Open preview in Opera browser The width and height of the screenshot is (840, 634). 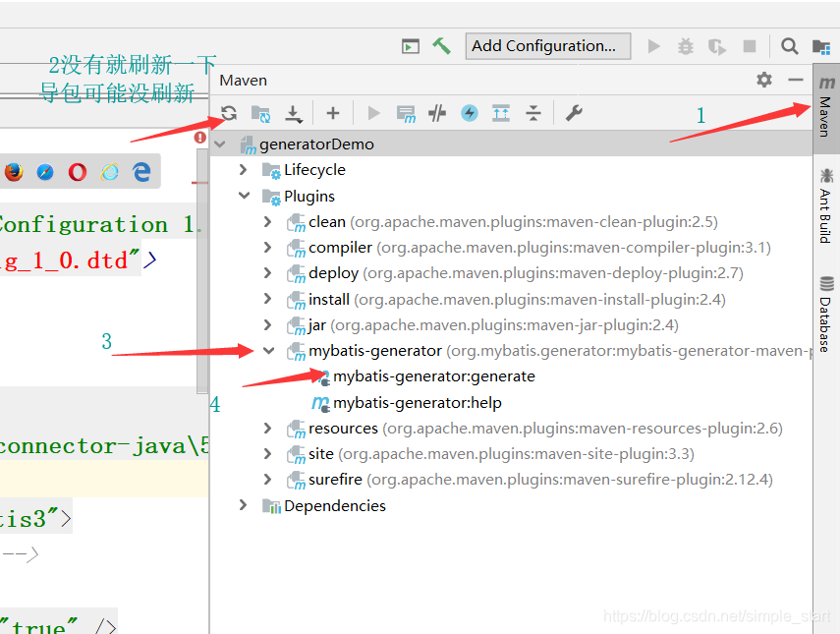(78, 172)
